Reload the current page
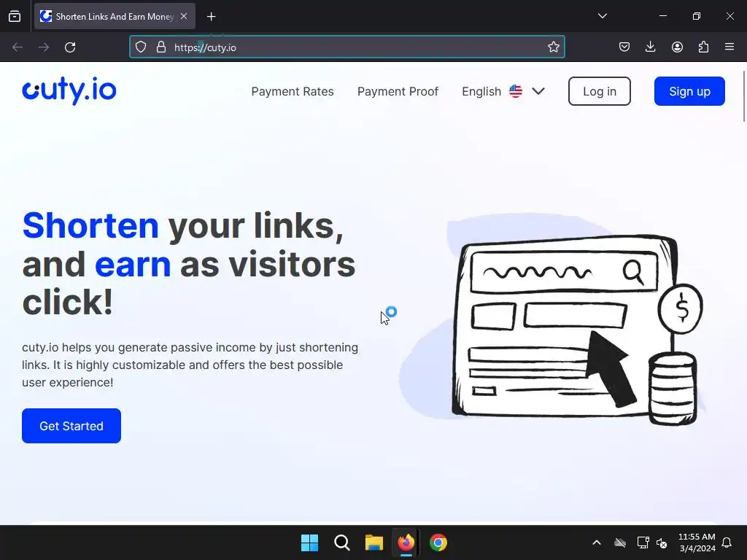Image resolution: width=747 pixels, height=560 pixels. click(x=70, y=47)
